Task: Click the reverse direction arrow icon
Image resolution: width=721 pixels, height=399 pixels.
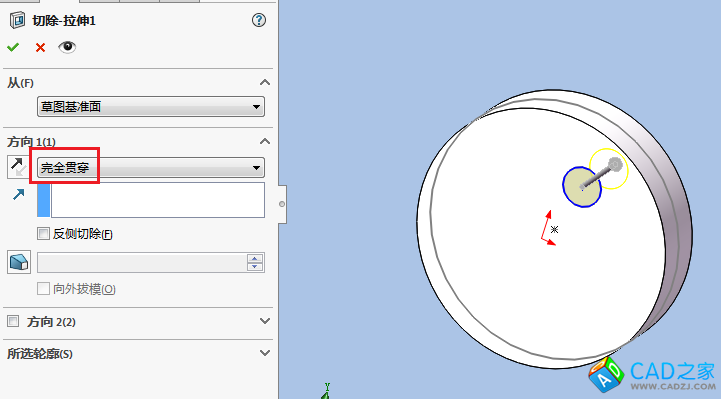Action: 18,167
